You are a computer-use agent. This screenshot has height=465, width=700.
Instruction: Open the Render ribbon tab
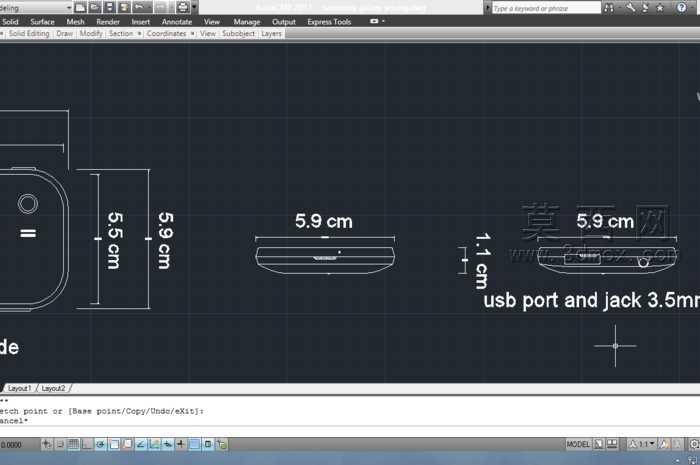click(x=108, y=21)
